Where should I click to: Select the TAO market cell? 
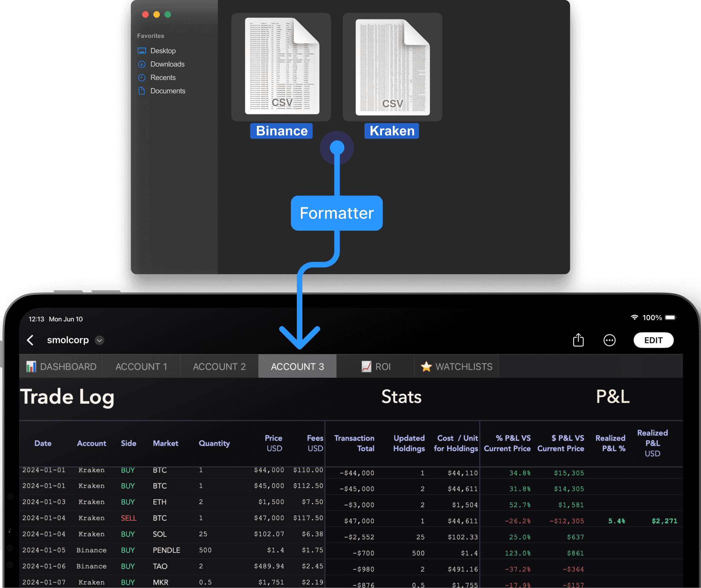tap(160, 566)
